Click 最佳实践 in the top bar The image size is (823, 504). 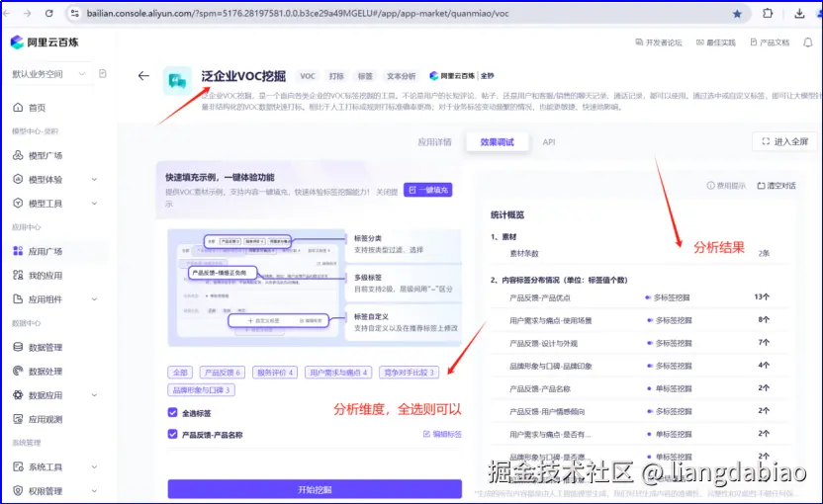coord(716,42)
